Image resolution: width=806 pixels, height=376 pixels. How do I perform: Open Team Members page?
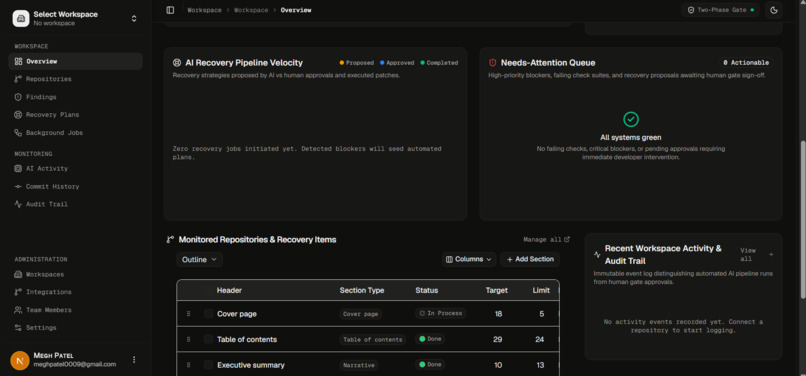76,310
